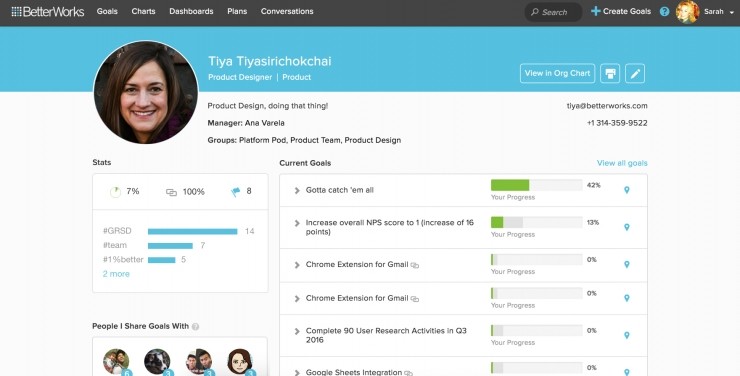Click the 13% progress bar for NPS goal
This screenshot has width=740, height=376.
[537, 222]
